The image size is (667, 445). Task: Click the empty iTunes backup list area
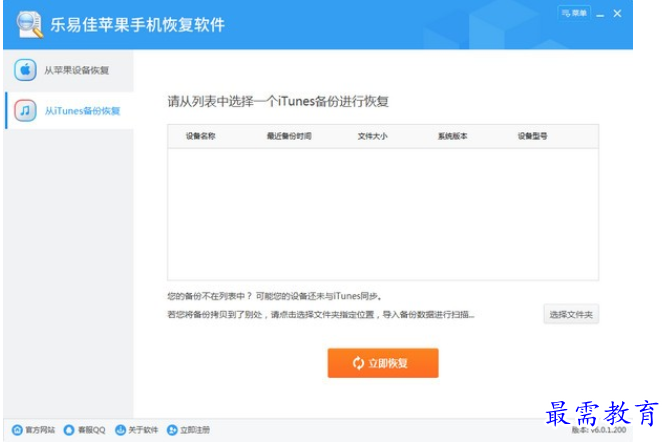[x=383, y=214]
